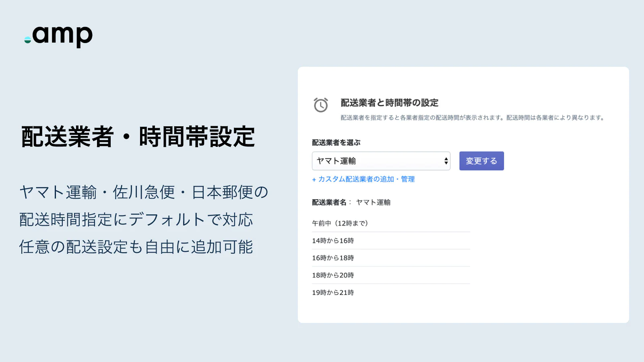The height and width of the screenshot is (362, 644).
Task: Open the ヤマト運輸 carrier dropdown
Action: pos(381,161)
